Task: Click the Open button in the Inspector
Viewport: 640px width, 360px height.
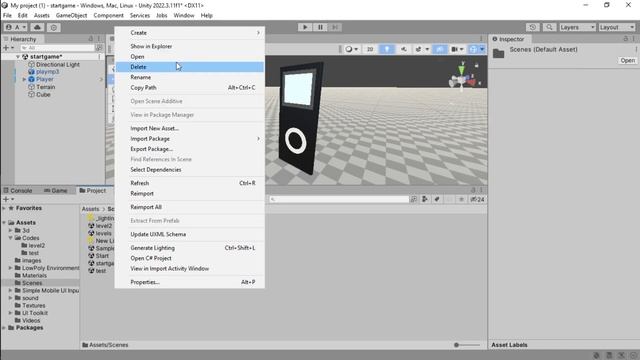Action: (627, 60)
